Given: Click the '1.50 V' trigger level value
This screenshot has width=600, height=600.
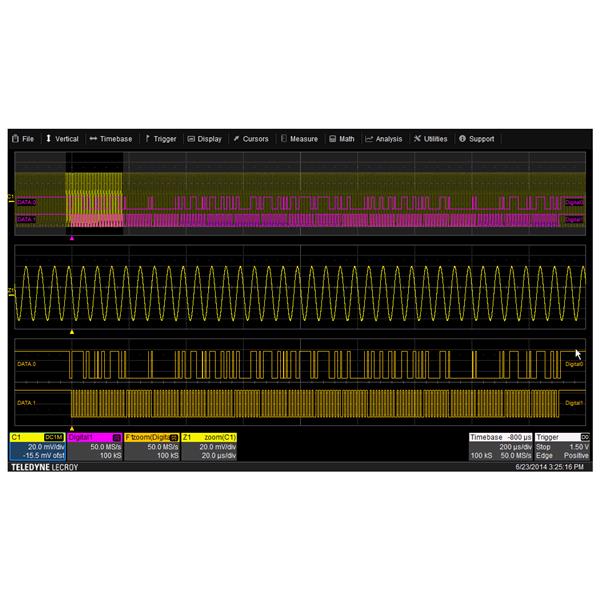Looking at the screenshot, I should click(x=579, y=447).
